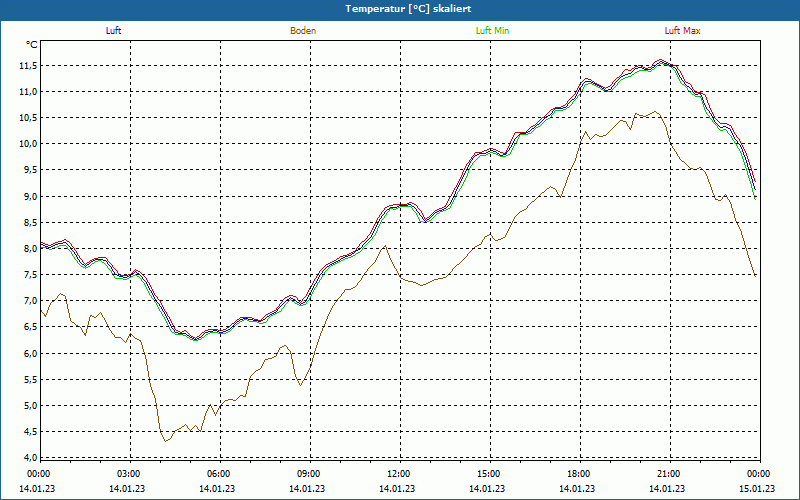800x500 pixels.
Task: Click the chart title Temperatur [°C] skaliert
Action: click(x=408, y=9)
